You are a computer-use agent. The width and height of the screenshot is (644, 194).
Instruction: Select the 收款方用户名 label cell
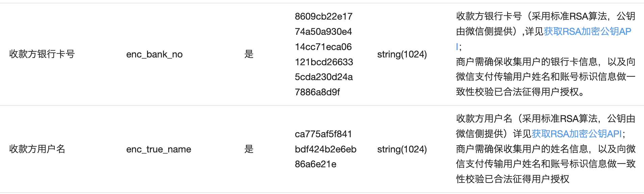coord(37,149)
